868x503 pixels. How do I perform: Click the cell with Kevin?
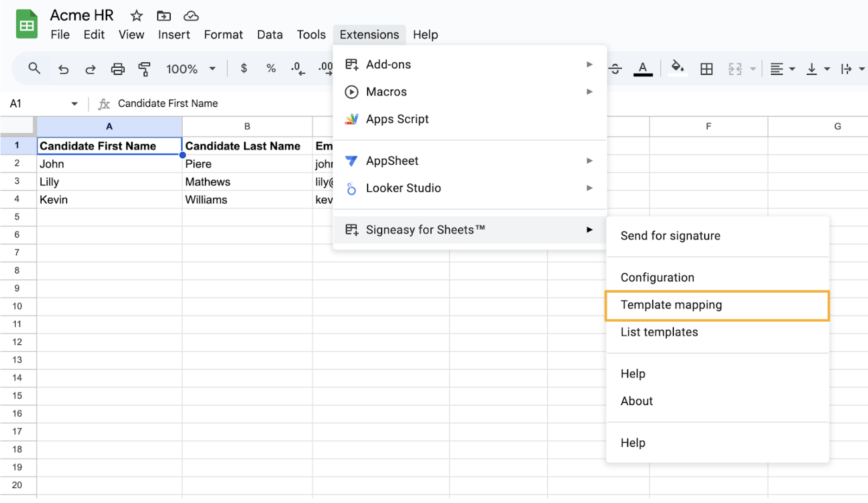[x=109, y=200]
